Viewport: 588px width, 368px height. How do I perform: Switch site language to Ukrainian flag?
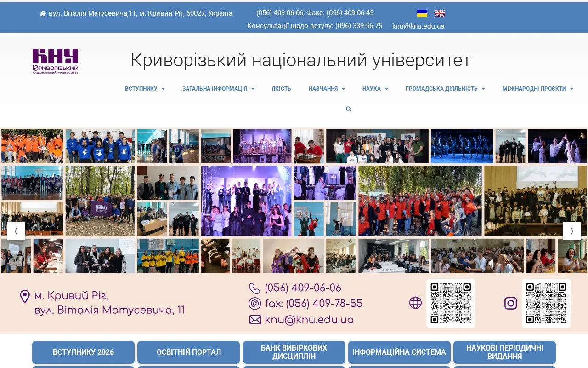click(422, 13)
